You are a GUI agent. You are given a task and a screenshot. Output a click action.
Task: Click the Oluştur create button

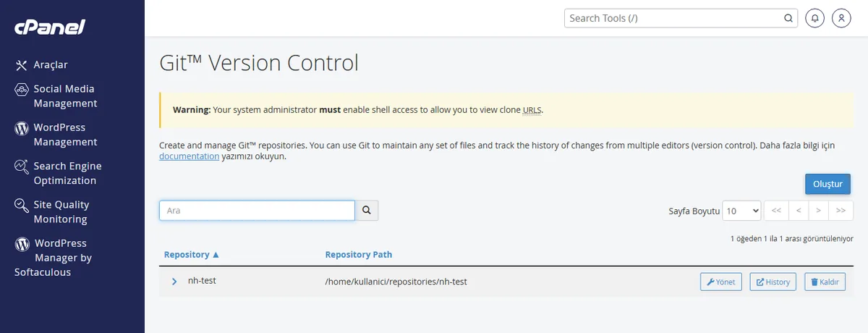827,184
